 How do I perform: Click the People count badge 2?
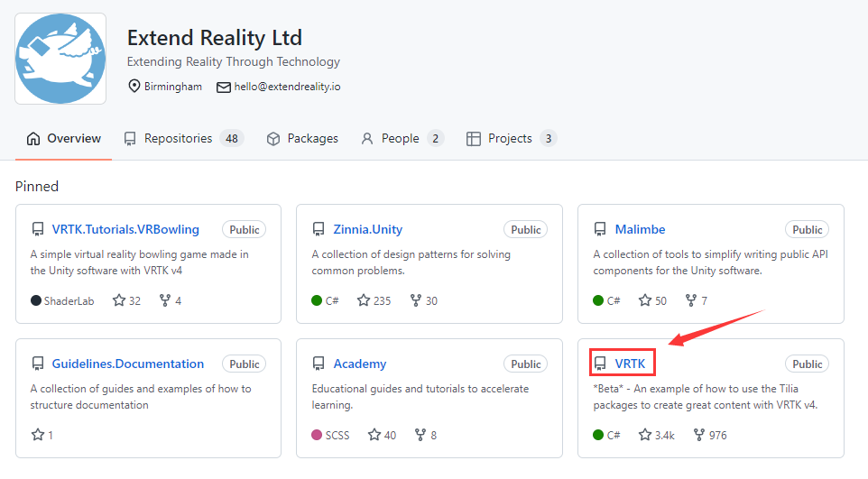pyautogui.click(x=436, y=138)
